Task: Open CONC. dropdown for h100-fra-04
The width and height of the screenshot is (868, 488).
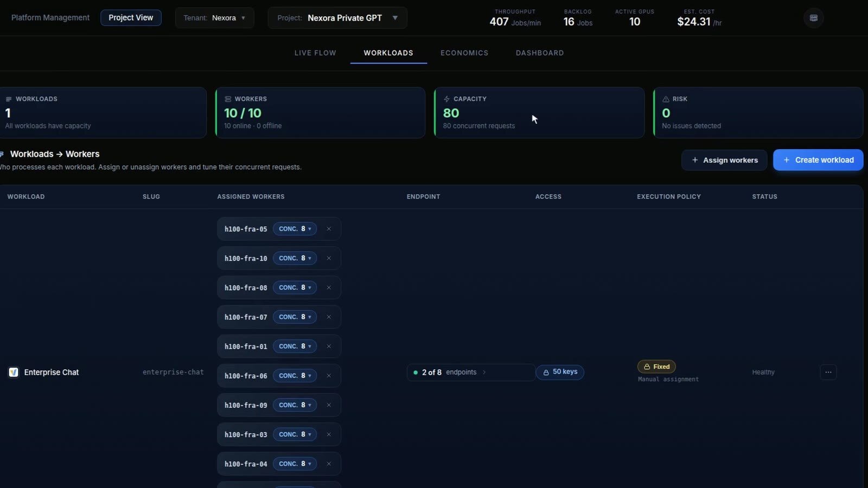Action: (x=295, y=464)
